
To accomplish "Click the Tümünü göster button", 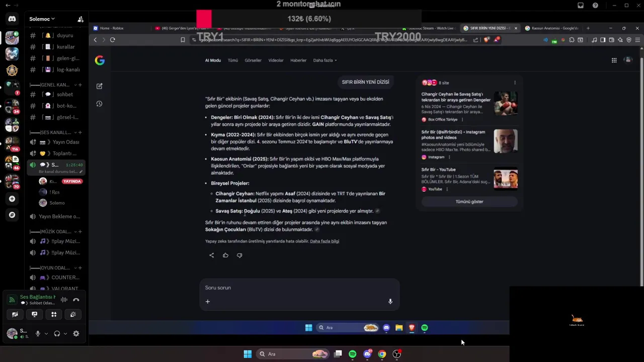I will click(469, 202).
